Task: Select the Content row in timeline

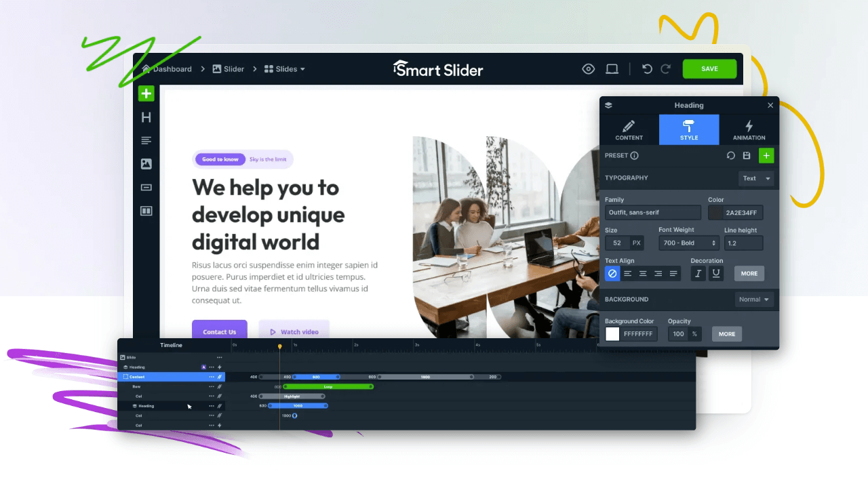Action: 172,377
